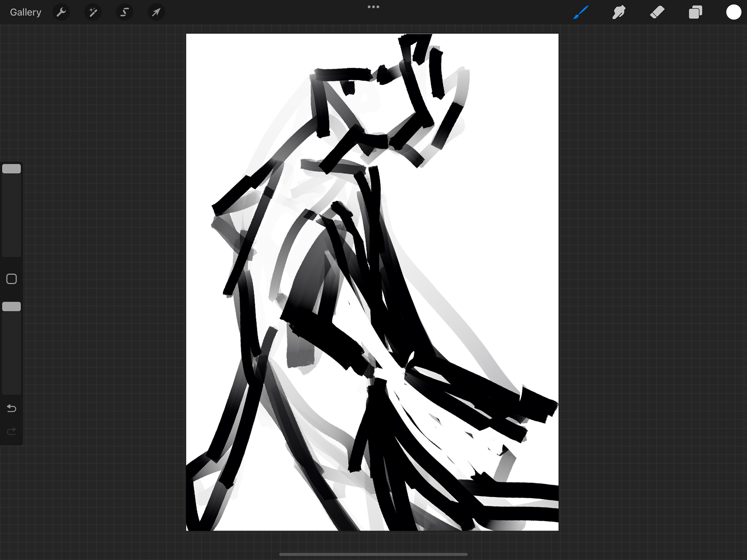This screenshot has height=560, width=747.
Task: Redo with the greyed-out arrow
Action: coord(12,431)
